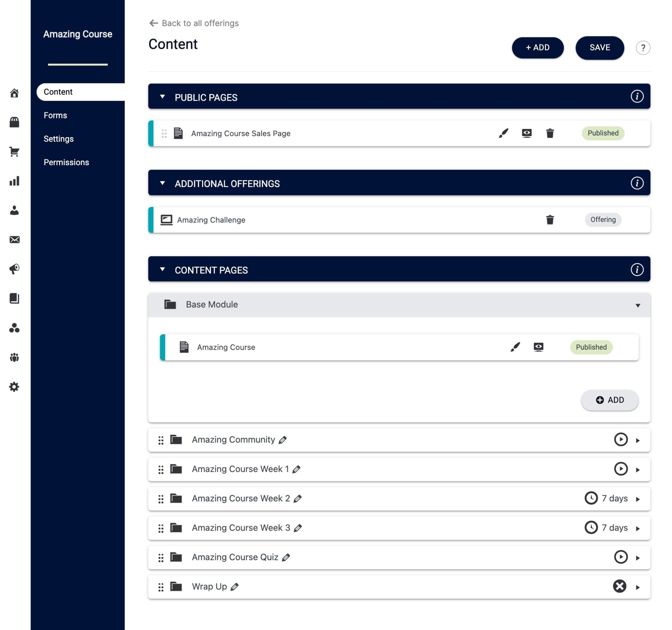The width and height of the screenshot is (672, 630).
Task: Open the Permissions section
Action: coord(66,162)
